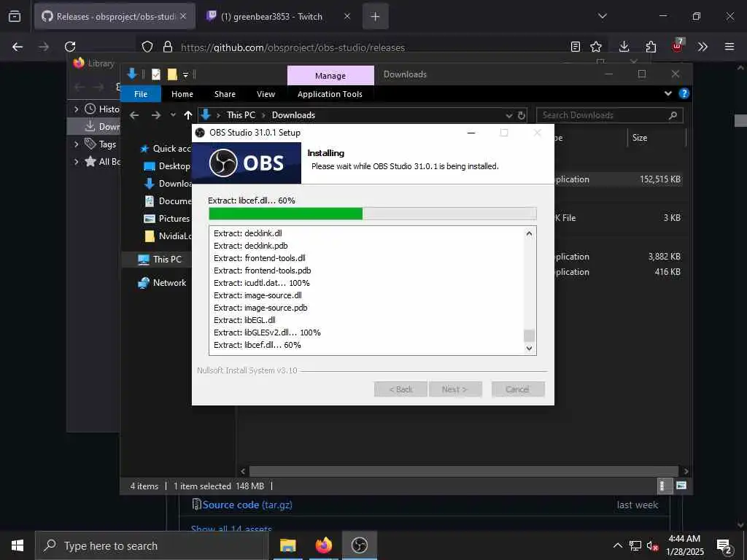Refresh the Downloads folder view
This screenshot has width=747, height=560.
coord(522,115)
